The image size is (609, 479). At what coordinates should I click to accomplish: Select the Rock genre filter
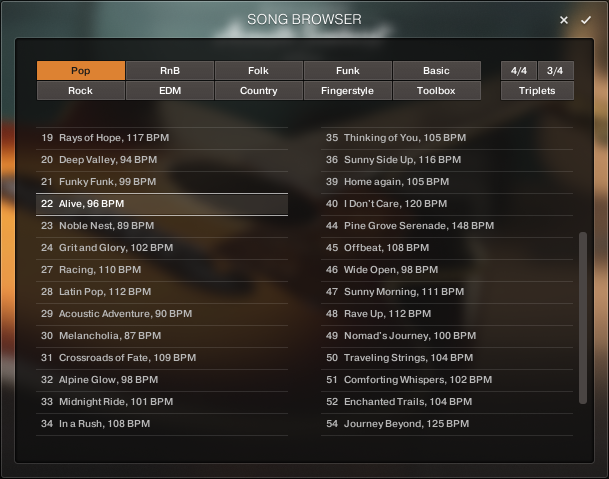[81, 91]
